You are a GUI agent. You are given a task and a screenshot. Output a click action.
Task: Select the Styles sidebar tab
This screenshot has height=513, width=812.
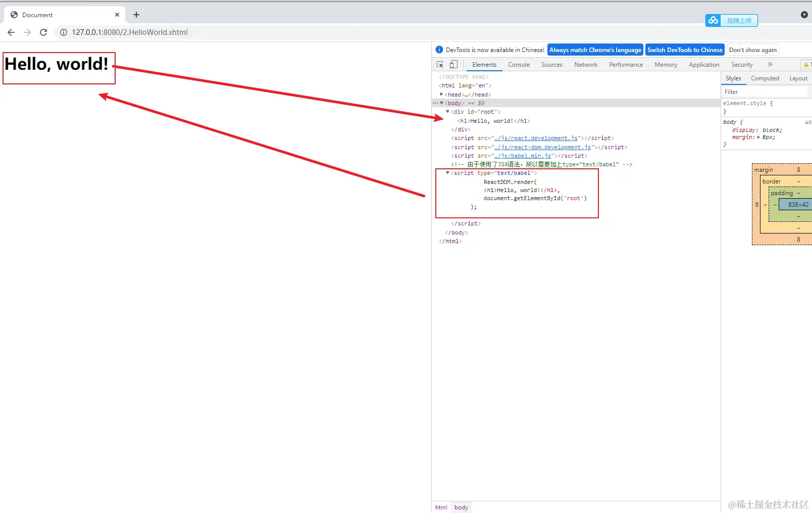pyautogui.click(x=733, y=78)
